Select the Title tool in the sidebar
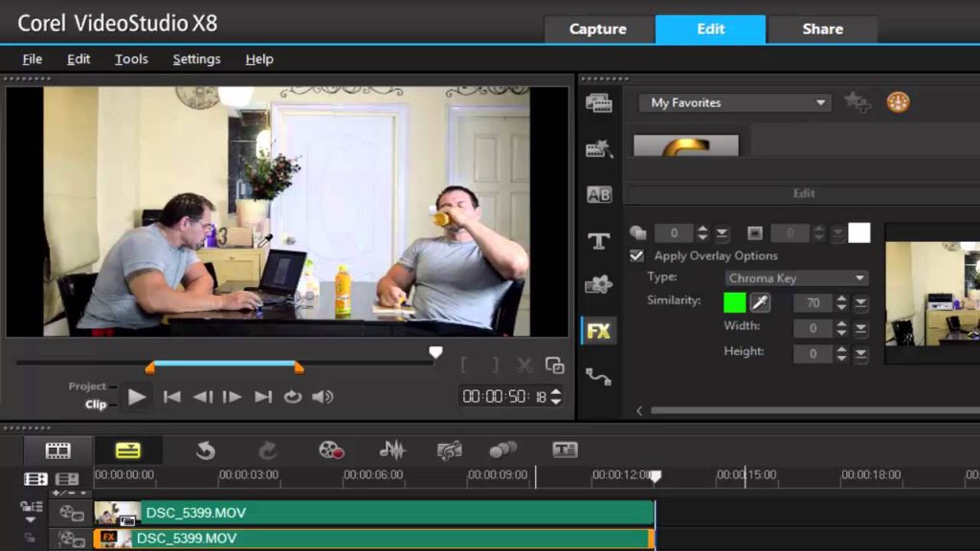The width and height of the screenshot is (980, 551). tap(599, 239)
